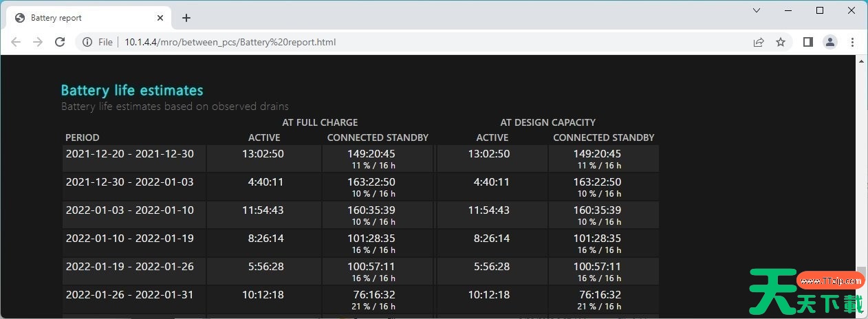Reload the Battery report page
The width and height of the screenshot is (868, 319).
[60, 42]
